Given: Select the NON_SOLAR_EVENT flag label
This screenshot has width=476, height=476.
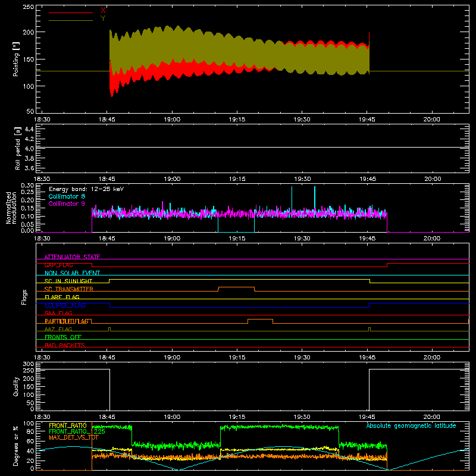Looking at the screenshot, I should (72, 273).
